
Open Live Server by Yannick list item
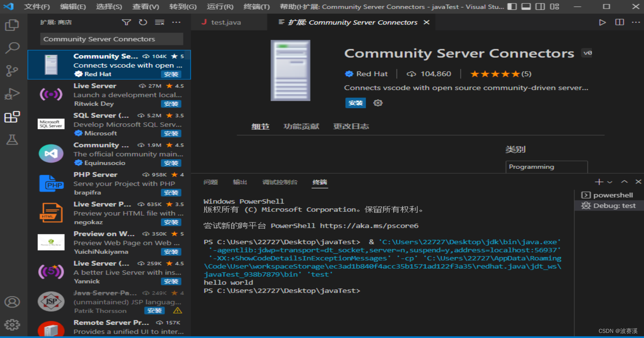pyautogui.click(x=109, y=272)
